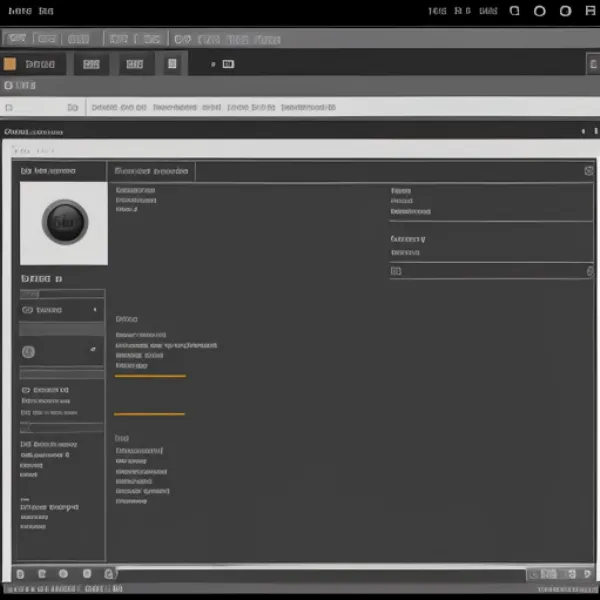Toggle the checkbox at the left of the address row
Viewport: 600px width, 600px height.
point(9,107)
